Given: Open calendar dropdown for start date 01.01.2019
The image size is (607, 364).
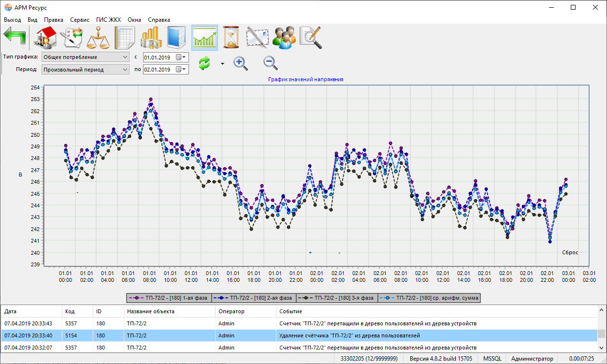Looking at the screenshot, I should 182,57.
